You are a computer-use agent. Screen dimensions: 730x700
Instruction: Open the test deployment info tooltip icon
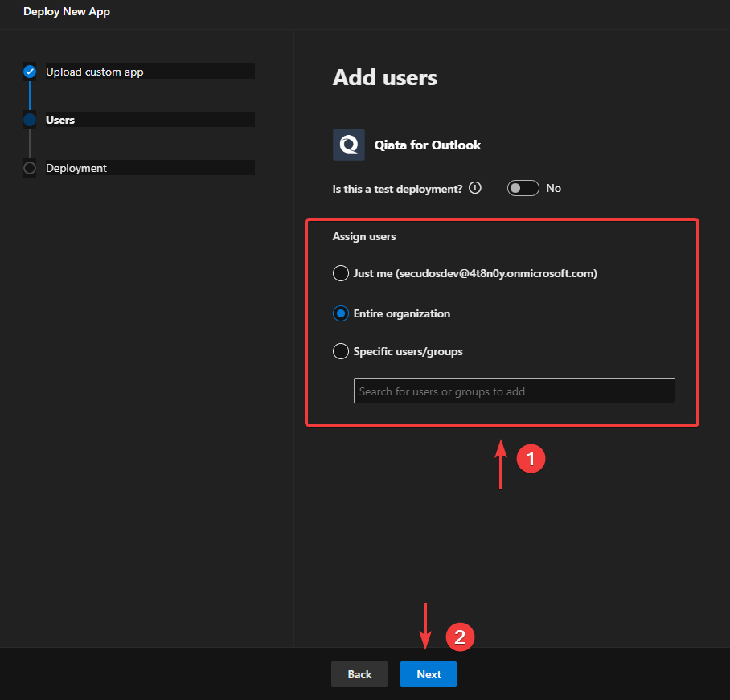(x=474, y=188)
